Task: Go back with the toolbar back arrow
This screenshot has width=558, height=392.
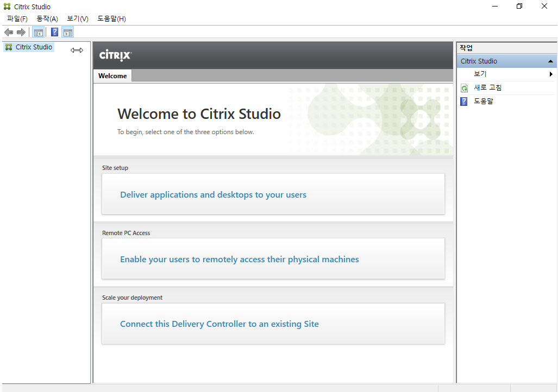Action: click(9, 33)
